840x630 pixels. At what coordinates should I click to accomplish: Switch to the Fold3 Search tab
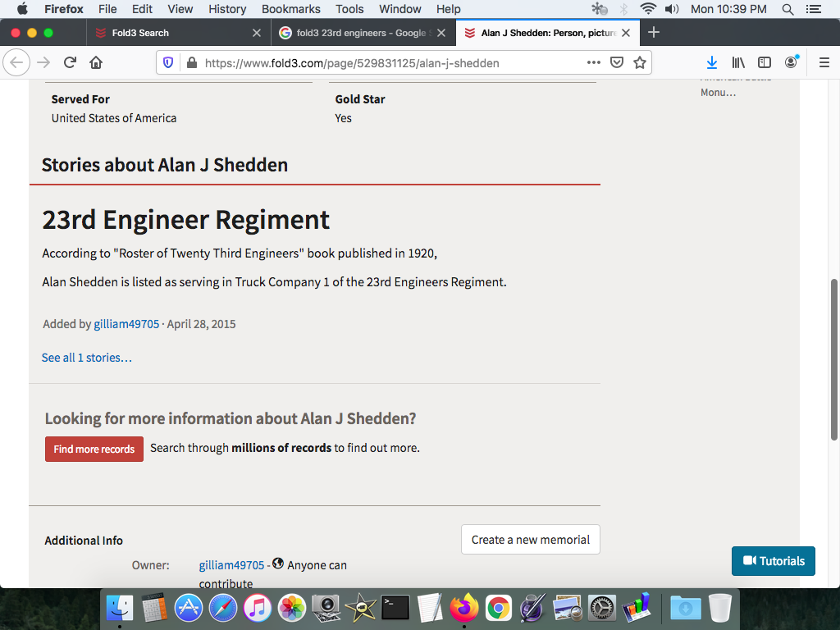click(139, 33)
